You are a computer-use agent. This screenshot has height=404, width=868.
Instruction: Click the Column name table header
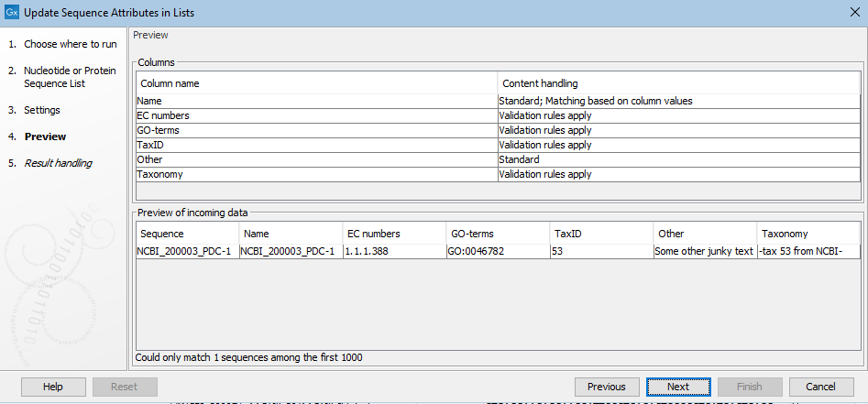tap(316, 83)
